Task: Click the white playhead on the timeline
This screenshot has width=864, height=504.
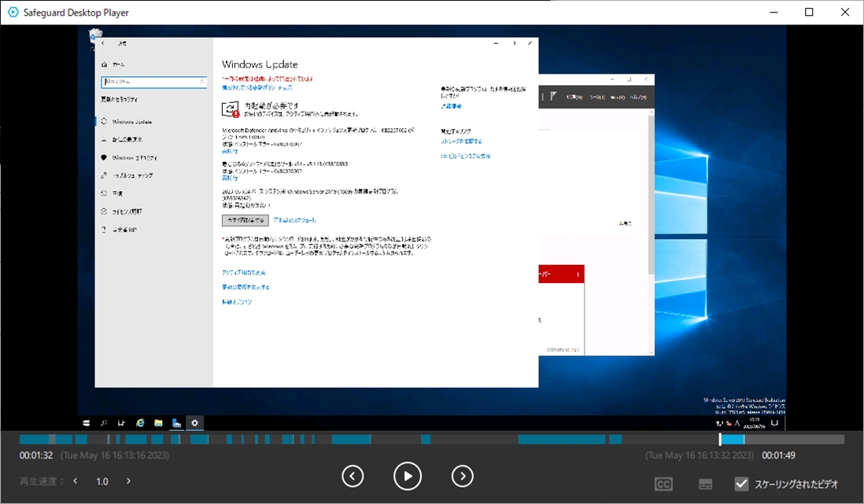Action: 720,439
